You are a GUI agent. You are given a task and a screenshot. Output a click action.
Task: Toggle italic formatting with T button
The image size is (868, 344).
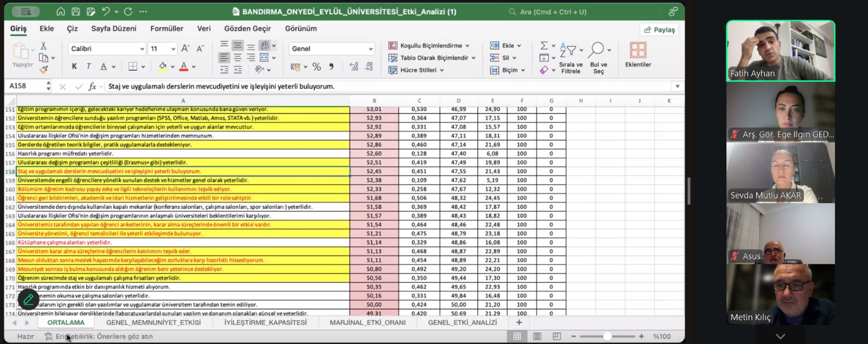click(88, 67)
